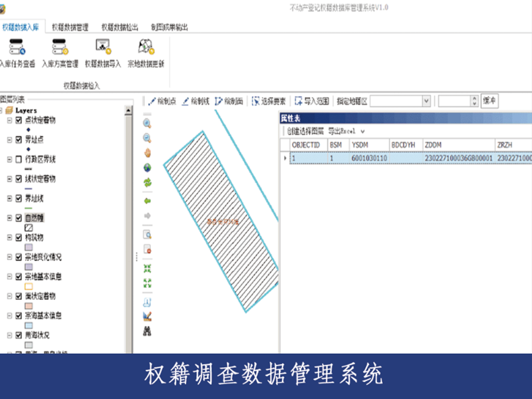Click the 宗地基本信息 orange symbol swatch
The image size is (532, 399).
[29, 286]
